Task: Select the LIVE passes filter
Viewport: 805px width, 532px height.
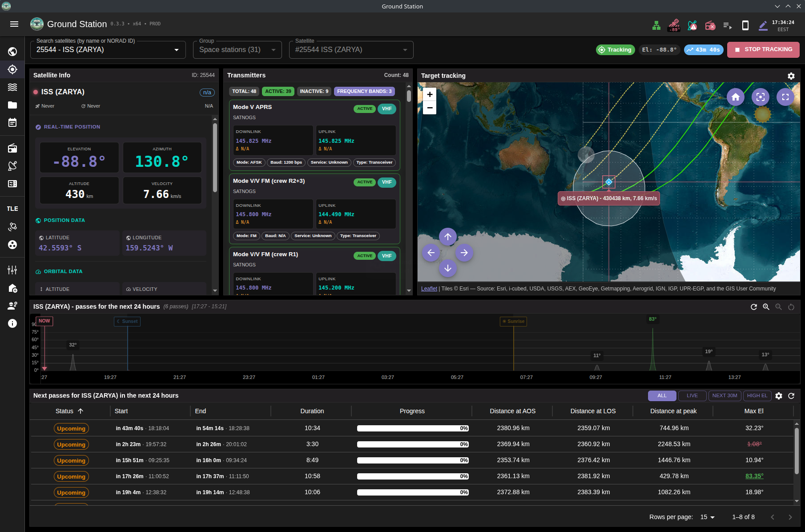Action: coord(692,396)
